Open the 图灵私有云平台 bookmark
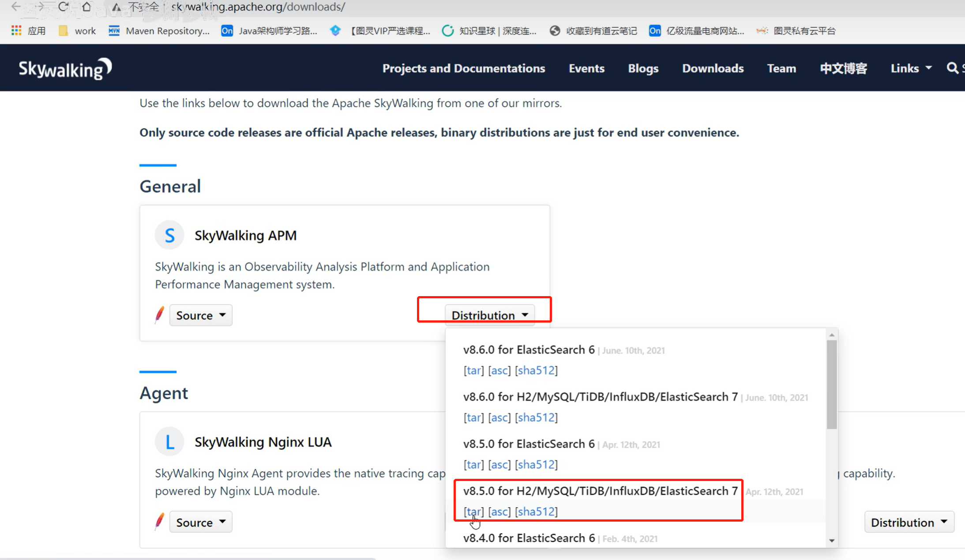This screenshot has width=965, height=560. click(796, 31)
